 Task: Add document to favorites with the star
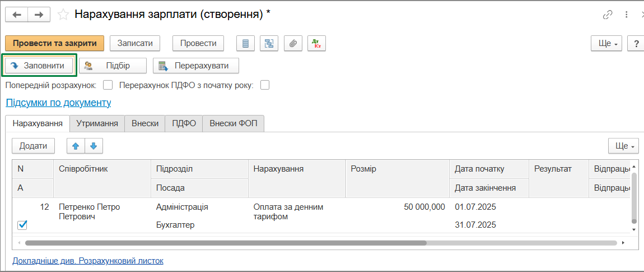pyautogui.click(x=63, y=15)
